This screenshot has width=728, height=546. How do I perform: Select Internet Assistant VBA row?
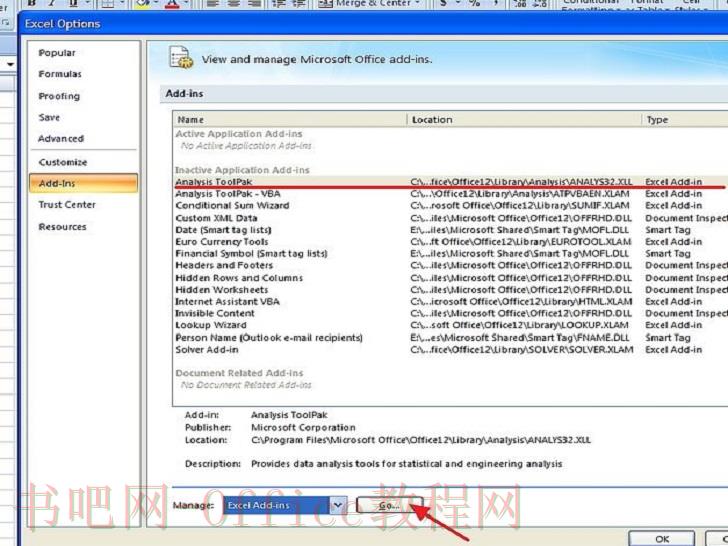tap(450, 302)
